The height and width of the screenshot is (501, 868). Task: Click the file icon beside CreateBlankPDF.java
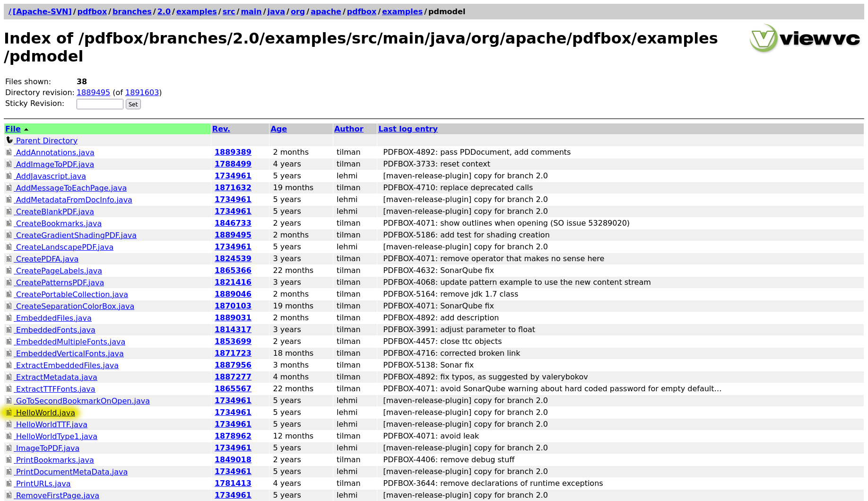[x=9, y=211]
